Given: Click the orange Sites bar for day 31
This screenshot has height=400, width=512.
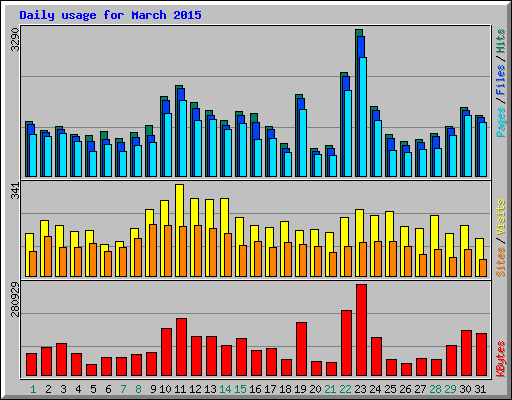Looking at the screenshot, I should 483,268.
